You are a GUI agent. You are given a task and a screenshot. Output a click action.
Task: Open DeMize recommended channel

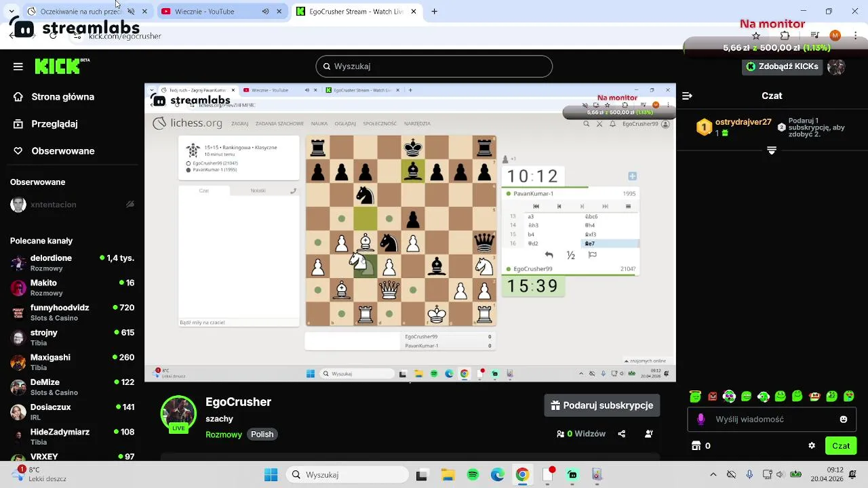pos(72,387)
